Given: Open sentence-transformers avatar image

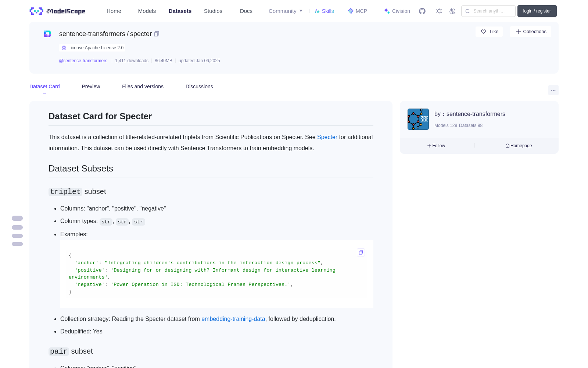Looking at the screenshot, I should point(418,119).
